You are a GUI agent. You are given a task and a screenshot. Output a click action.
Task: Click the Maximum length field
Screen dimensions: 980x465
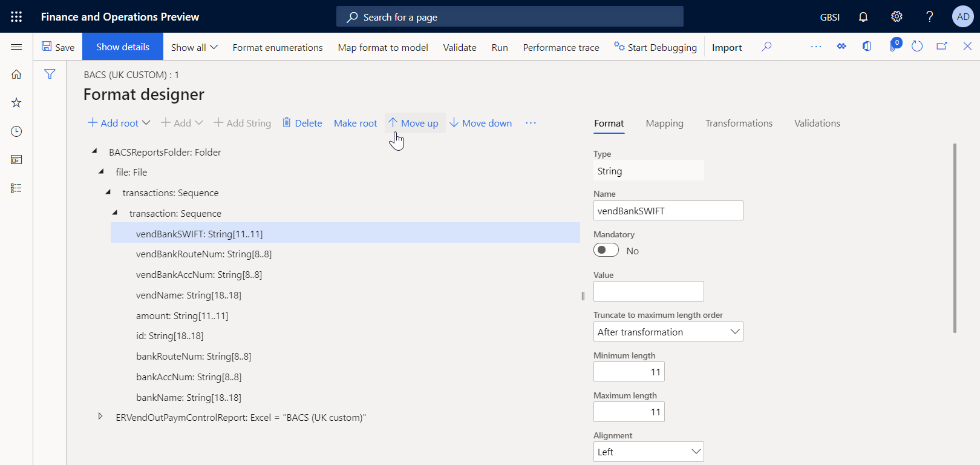[x=629, y=412]
